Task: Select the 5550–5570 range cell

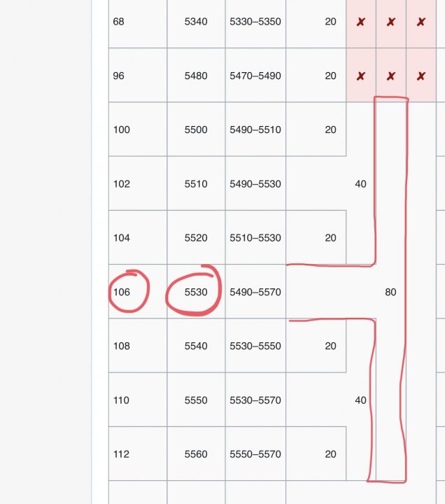Action: pyautogui.click(x=255, y=454)
